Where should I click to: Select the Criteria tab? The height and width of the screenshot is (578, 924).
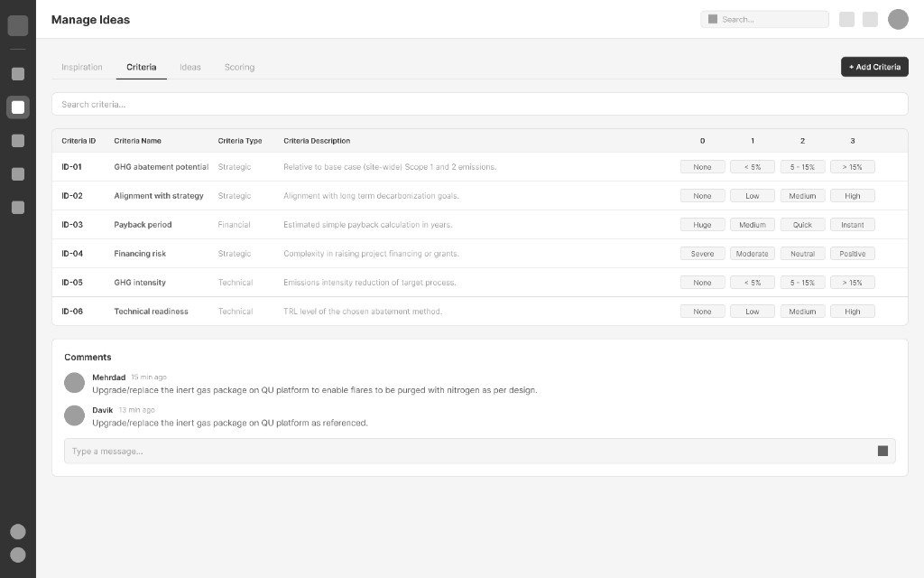[x=142, y=67]
